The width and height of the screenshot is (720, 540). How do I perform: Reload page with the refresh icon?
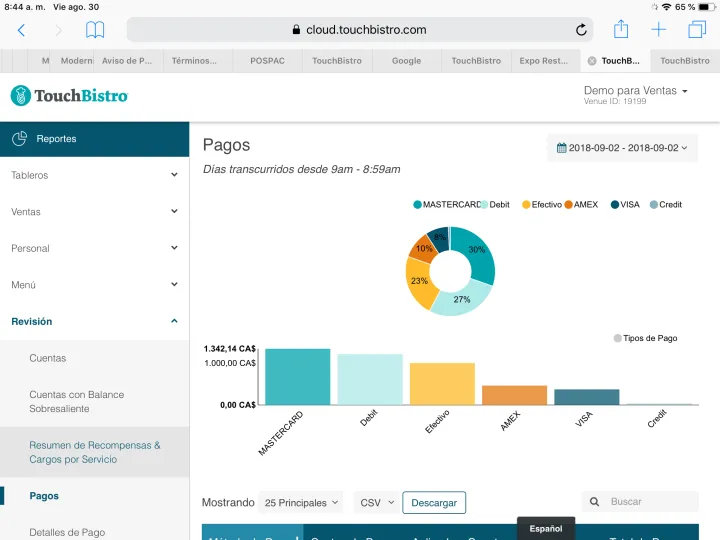click(581, 30)
